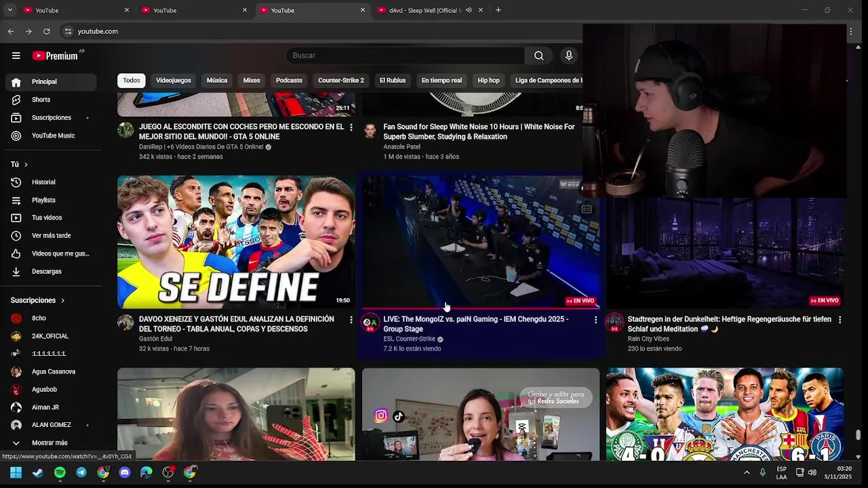This screenshot has height=488, width=868.
Task: Open Historial in the sidebar
Action: [x=51, y=182]
